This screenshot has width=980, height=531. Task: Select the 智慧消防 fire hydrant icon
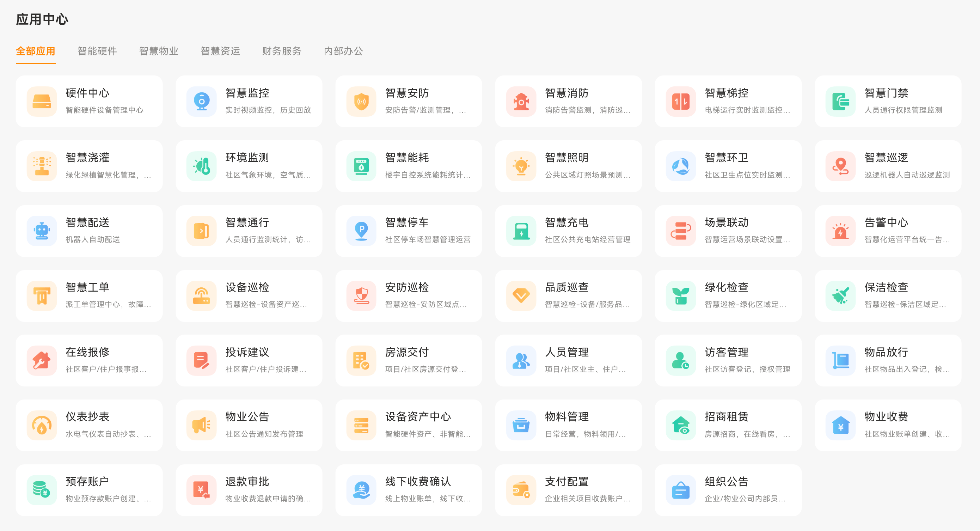(x=521, y=101)
